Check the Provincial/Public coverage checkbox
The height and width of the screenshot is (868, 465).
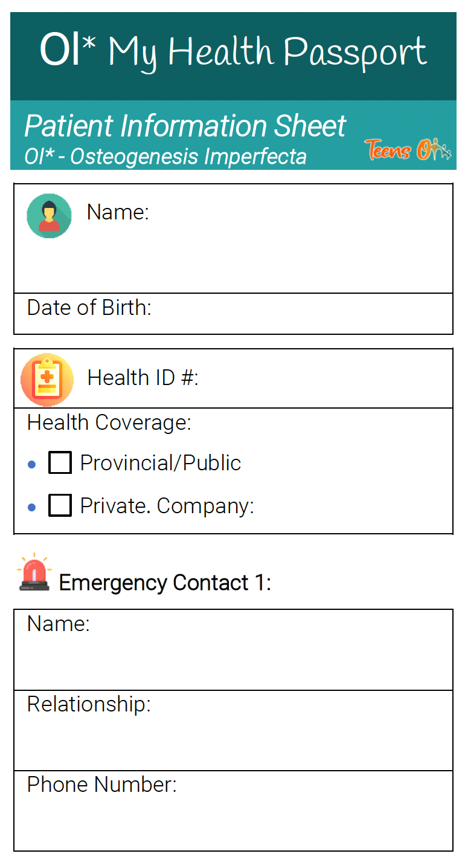(60, 463)
